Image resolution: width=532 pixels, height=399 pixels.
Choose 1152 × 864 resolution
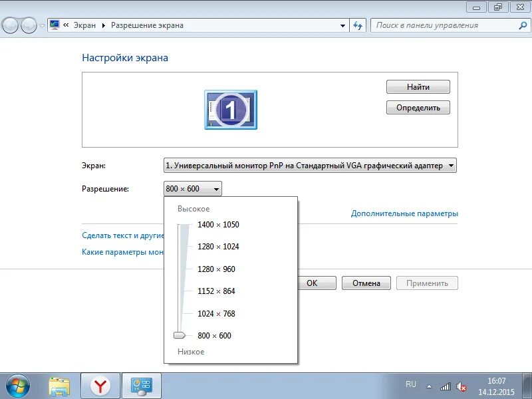tap(216, 291)
